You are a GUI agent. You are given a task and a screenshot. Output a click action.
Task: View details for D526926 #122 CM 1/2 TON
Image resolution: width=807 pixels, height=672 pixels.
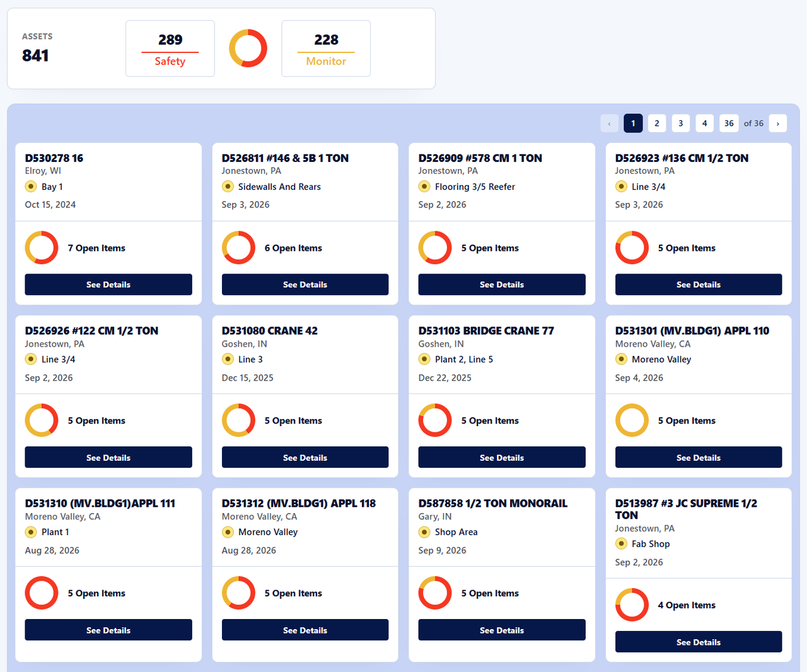[108, 457]
